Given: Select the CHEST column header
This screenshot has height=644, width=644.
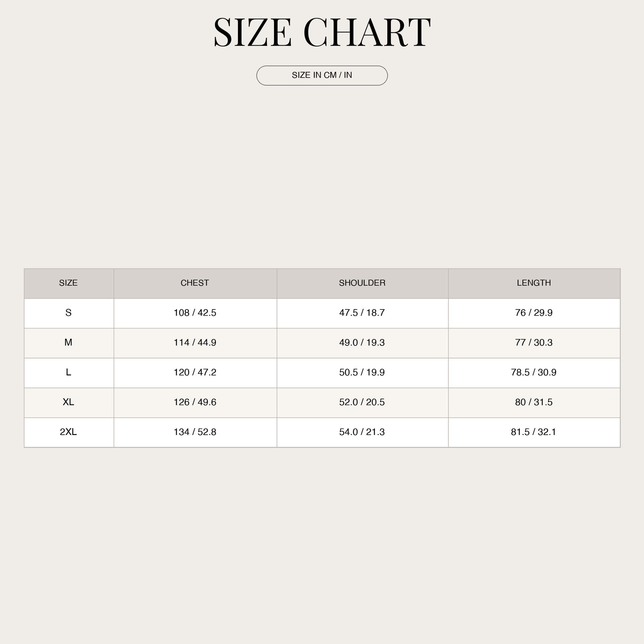Looking at the screenshot, I should click(x=195, y=283).
